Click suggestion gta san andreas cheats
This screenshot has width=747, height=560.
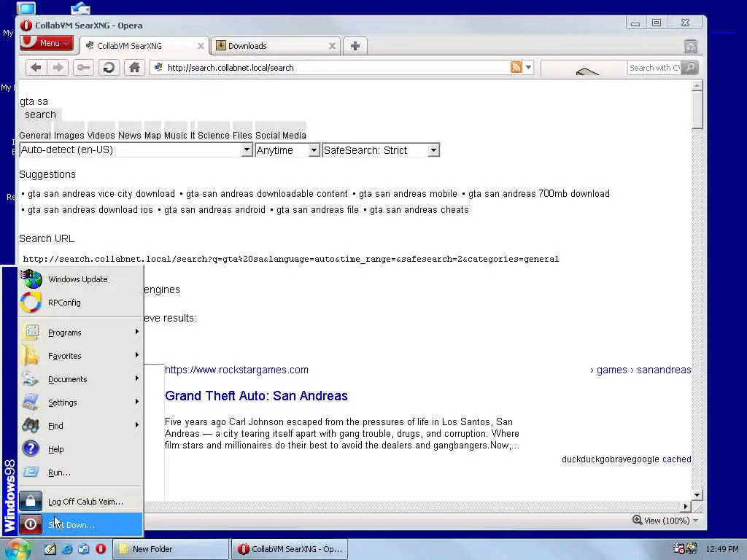[x=419, y=209]
